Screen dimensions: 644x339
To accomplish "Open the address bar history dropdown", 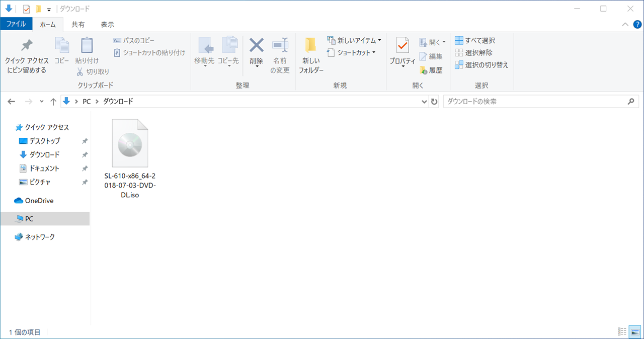I will tap(424, 101).
